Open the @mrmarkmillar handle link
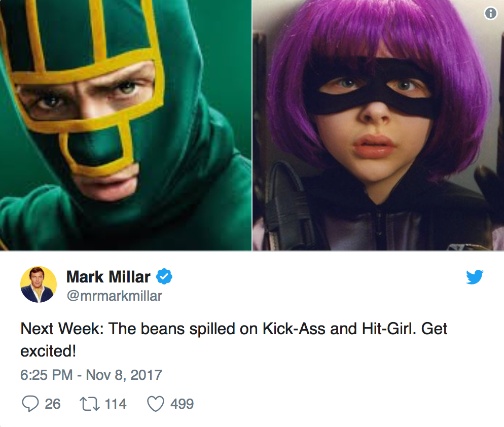 [114, 296]
